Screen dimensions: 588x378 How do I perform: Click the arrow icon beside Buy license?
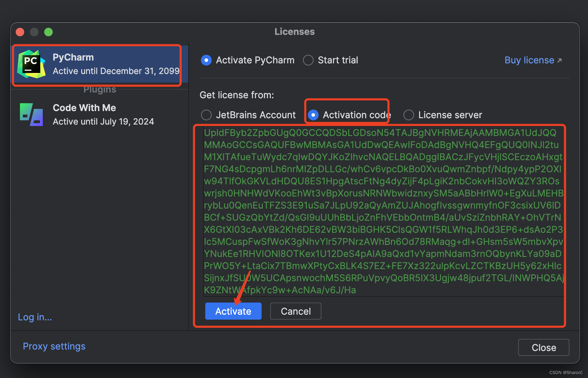(559, 61)
